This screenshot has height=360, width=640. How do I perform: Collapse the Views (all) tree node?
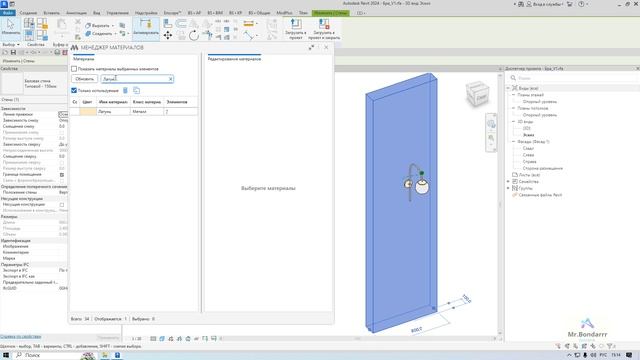coord(508,88)
